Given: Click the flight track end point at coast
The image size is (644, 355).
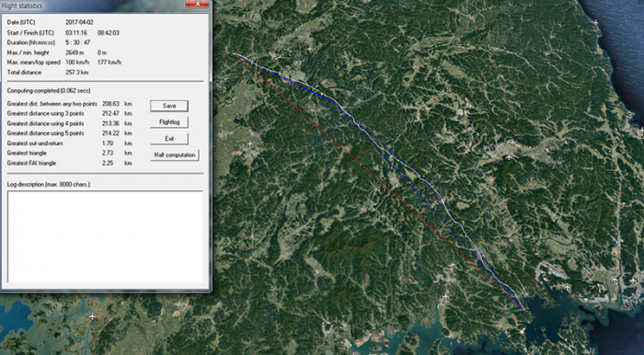Looking at the screenshot, I should tap(523, 308).
